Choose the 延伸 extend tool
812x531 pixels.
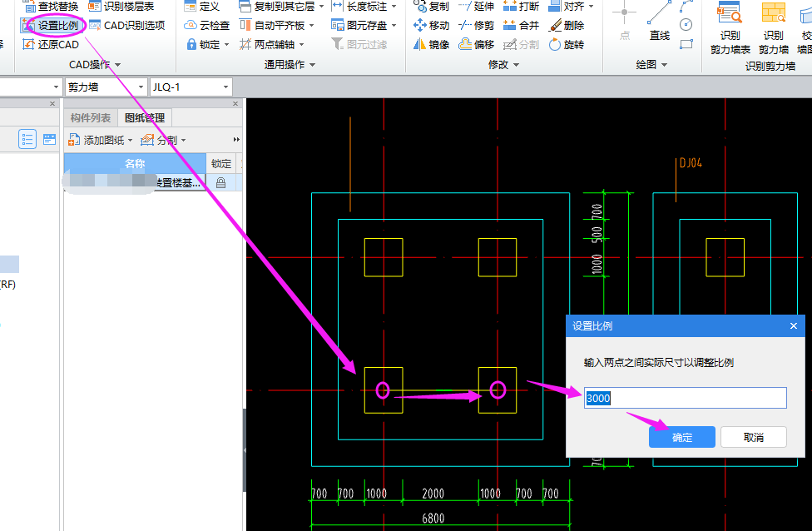tap(477, 6)
